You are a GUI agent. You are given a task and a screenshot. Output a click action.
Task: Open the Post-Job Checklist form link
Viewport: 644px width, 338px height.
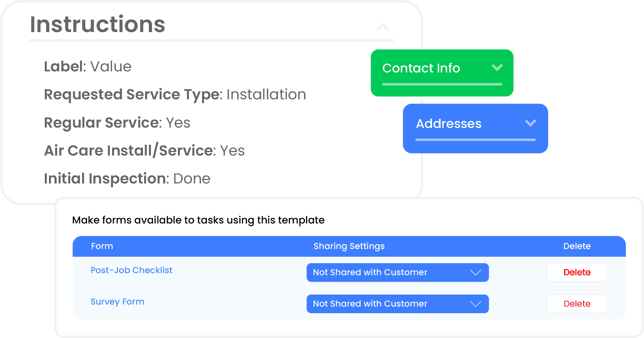pos(131,270)
